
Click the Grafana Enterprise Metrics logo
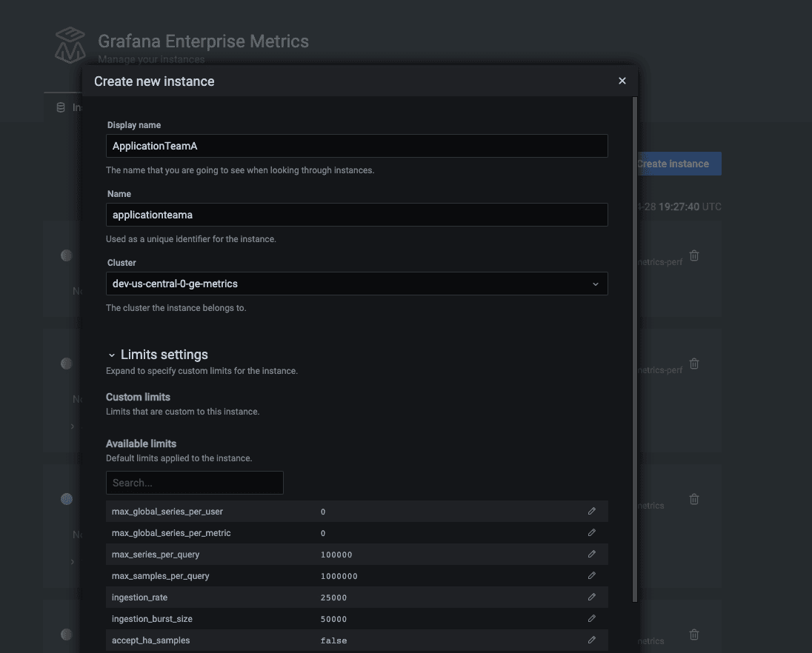(70, 45)
